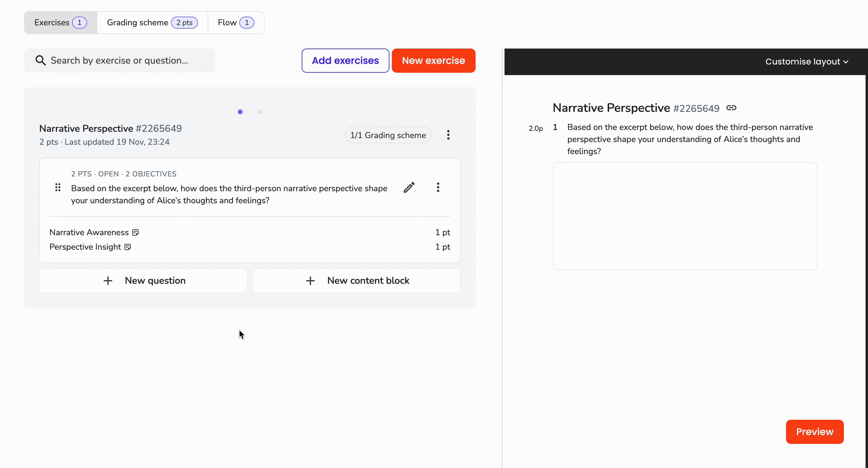This screenshot has width=868, height=468.
Task: Click the '2 PTS · OPEN · 2 OBJECTIVES' label
Action: [x=124, y=174]
